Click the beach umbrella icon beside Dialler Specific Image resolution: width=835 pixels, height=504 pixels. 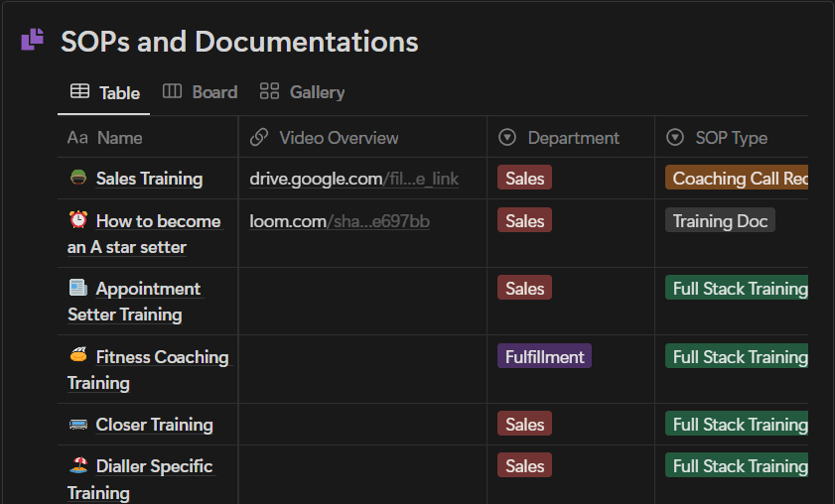[78, 465]
